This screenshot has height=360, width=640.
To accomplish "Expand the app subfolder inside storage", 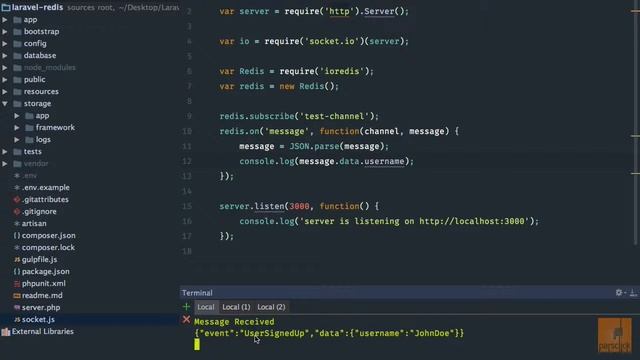I will (17, 116).
